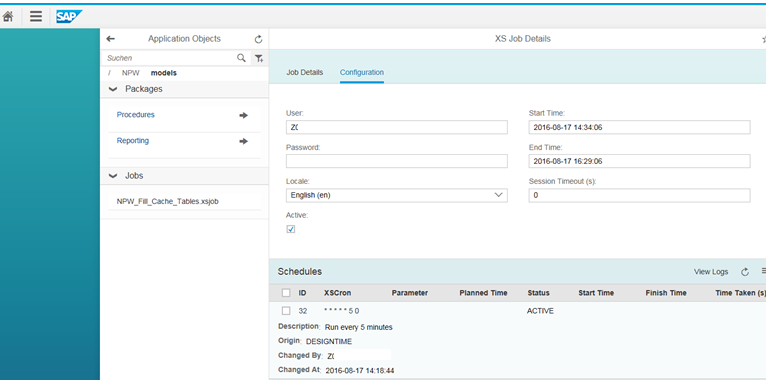Open the filter icon next to search
Viewport: 769px width, 381px height.
click(x=259, y=58)
